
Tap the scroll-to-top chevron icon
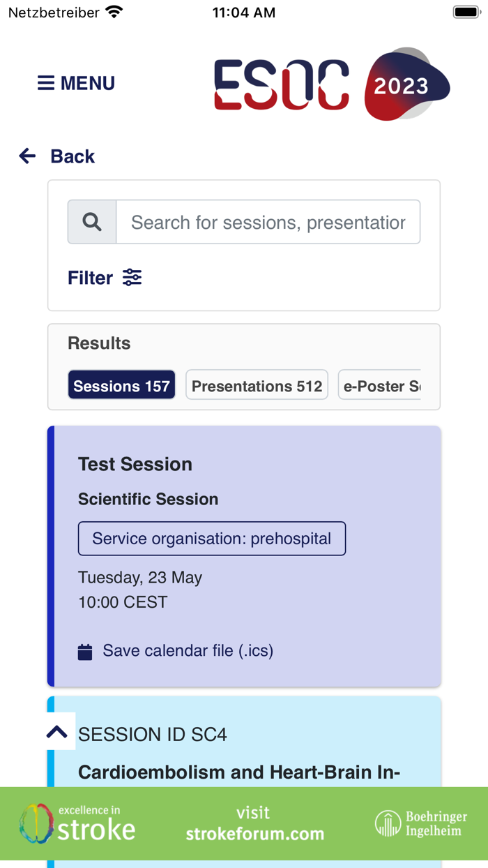click(x=57, y=732)
